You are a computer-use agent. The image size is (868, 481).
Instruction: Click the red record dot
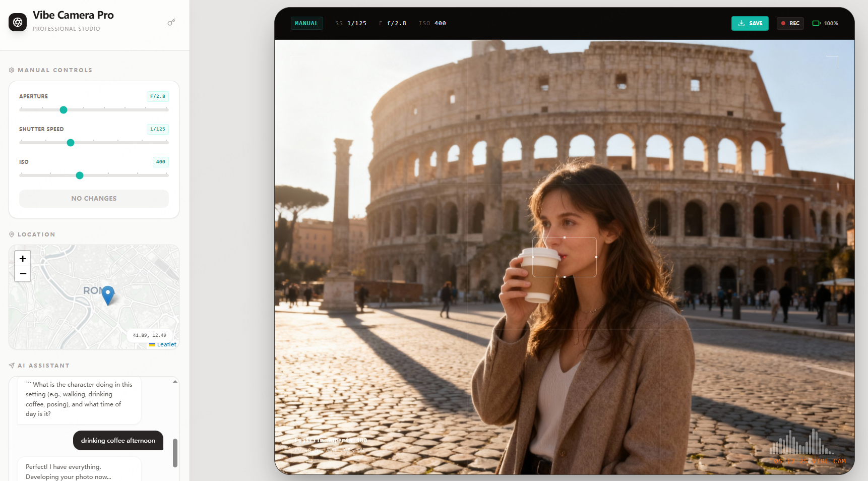click(783, 23)
